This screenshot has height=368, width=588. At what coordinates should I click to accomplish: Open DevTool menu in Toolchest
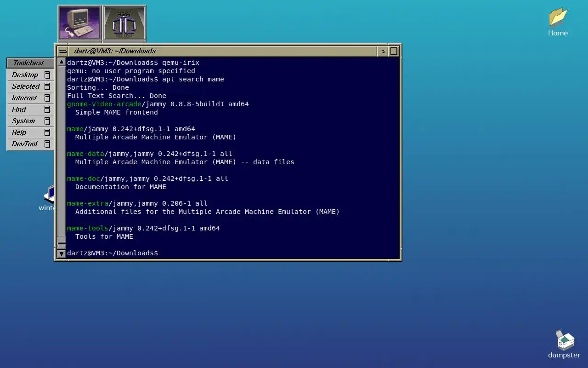pyautogui.click(x=30, y=144)
